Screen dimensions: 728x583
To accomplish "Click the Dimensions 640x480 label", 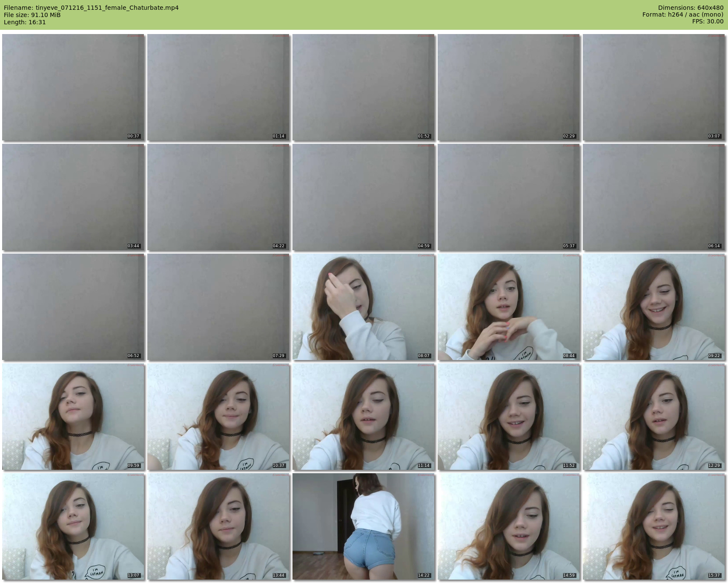I will pyautogui.click(x=691, y=8).
